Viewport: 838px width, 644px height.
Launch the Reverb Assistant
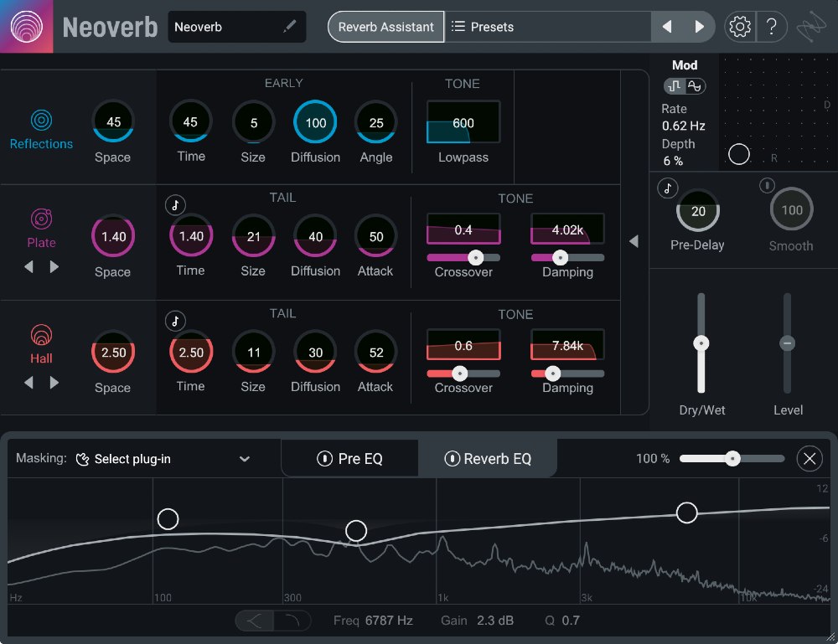pos(385,26)
